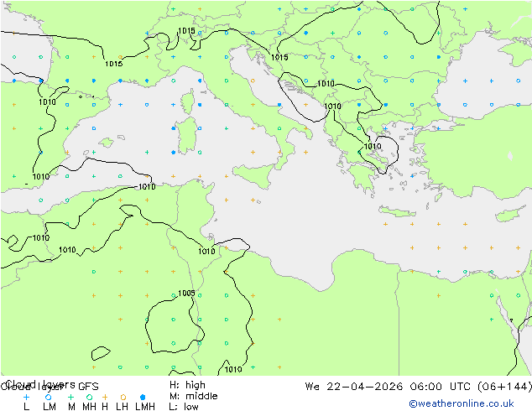The image size is (532, 411).
Task: Click the orange plus H legend symbol
Action: click(x=105, y=397)
